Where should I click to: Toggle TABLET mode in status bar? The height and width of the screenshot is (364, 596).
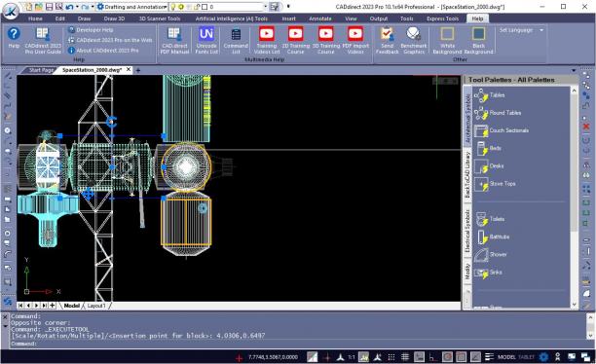coord(526,357)
